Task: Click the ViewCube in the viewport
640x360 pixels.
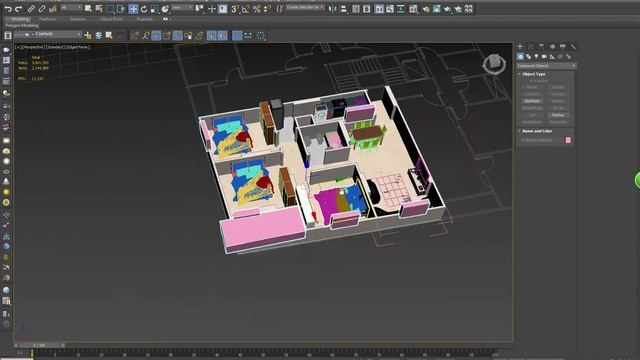Action: click(x=494, y=63)
